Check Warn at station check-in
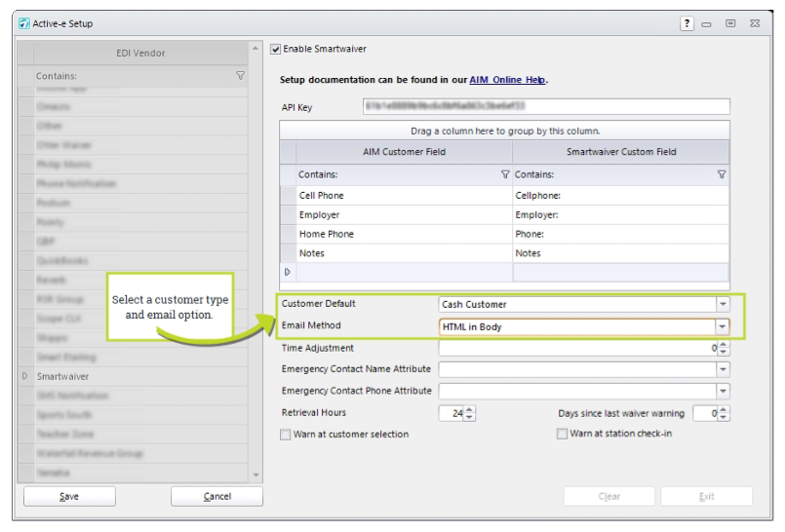 pyautogui.click(x=563, y=434)
